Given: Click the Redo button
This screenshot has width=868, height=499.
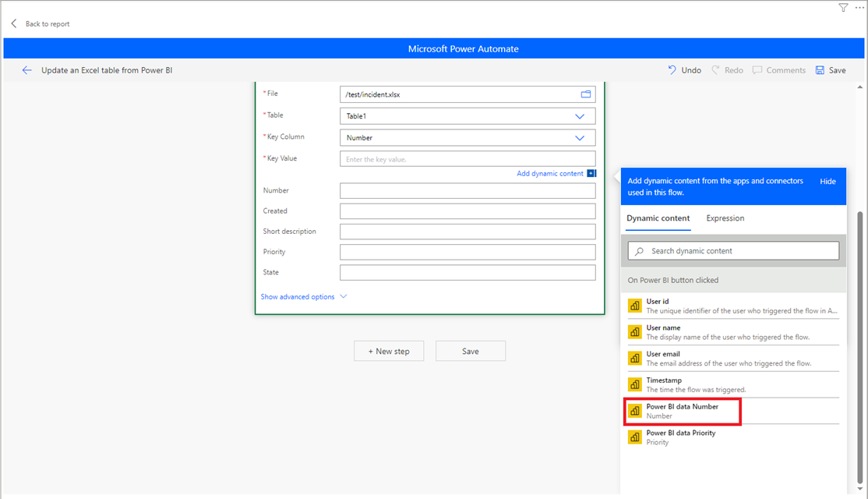Looking at the screenshot, I should 728,70.
